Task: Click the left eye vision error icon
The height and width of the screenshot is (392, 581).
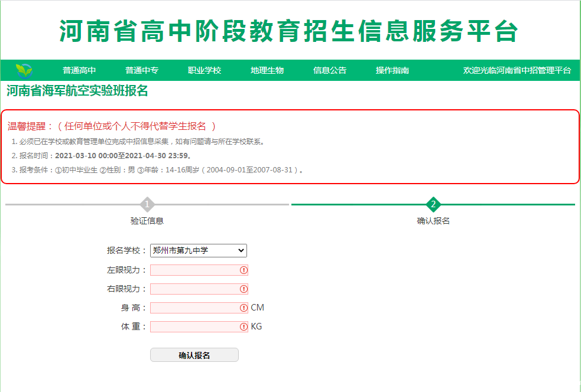Action: pos(243,270)
